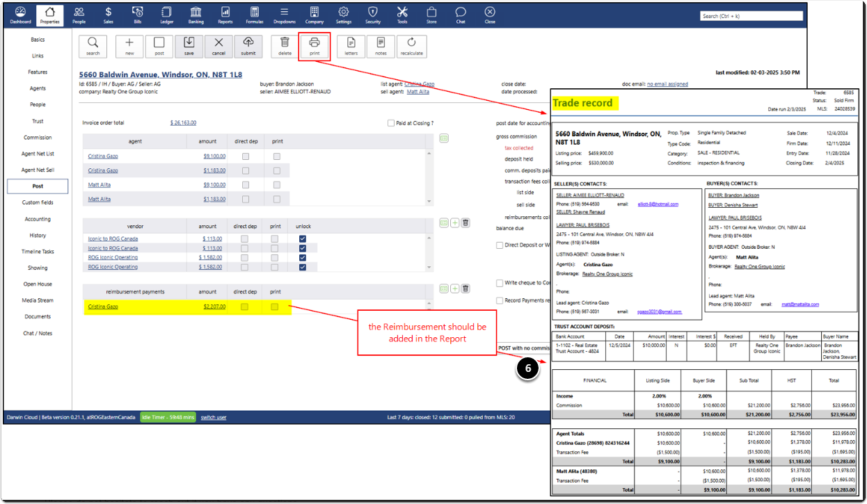This screenshot has height=504, width=867.
Task: Open the Store module
Action: pos(431,15)
